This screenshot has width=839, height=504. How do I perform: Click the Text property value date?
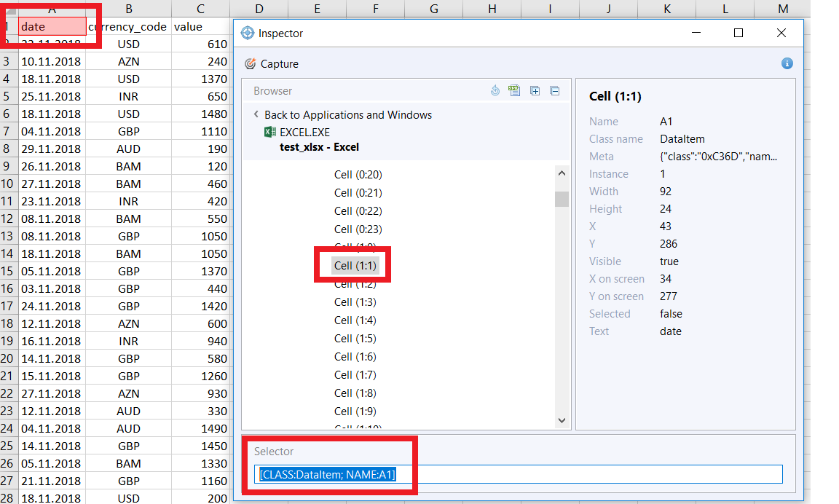point(671,331)
